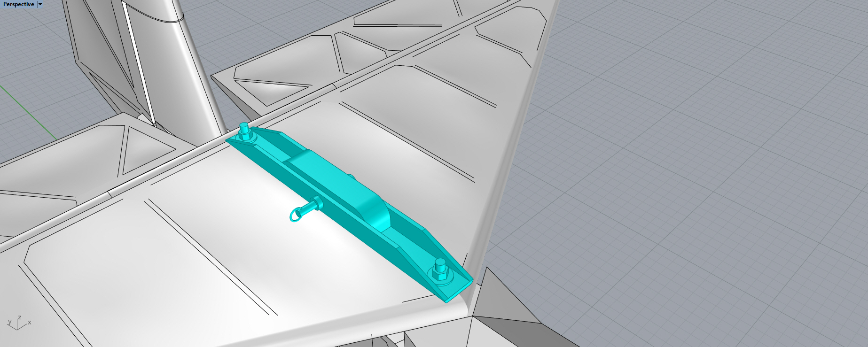
Task: Click the small pin stub behind bracket
Action: click(x=351, y=177)
